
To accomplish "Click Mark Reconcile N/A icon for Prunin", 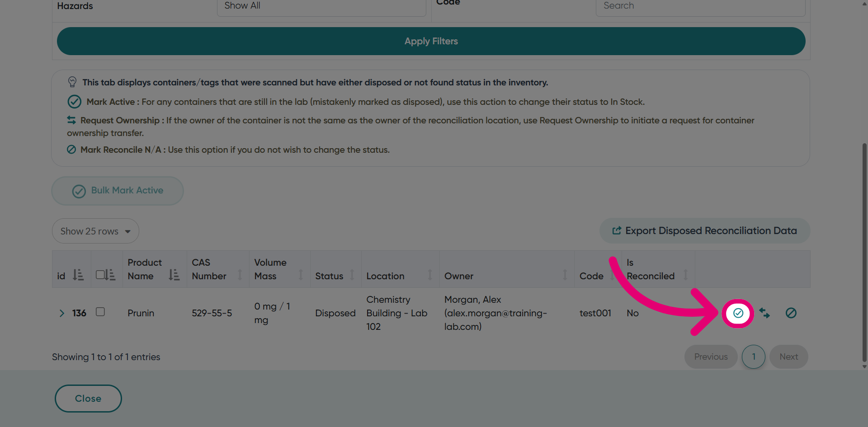I will [791, 313].
